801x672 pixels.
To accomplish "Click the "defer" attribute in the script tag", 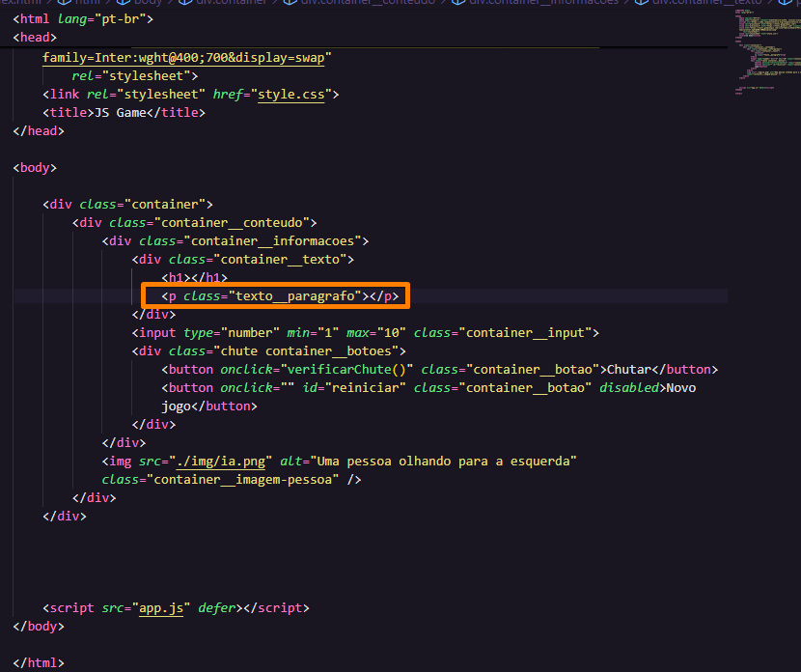I will (216, 608).
